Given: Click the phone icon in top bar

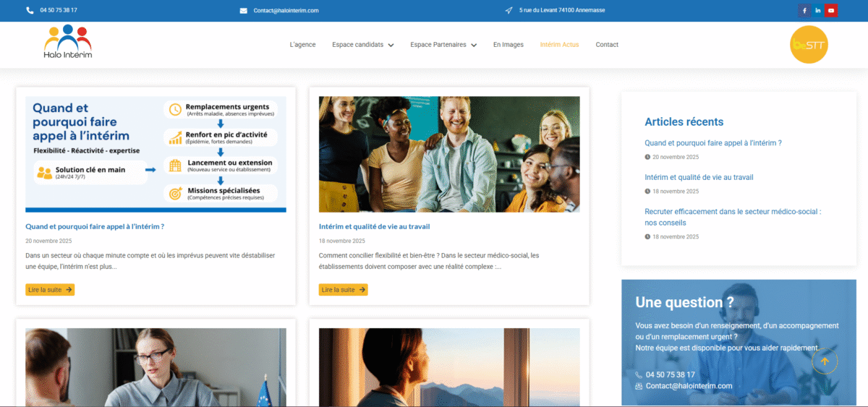Looking at the screenshot, I should (30, 10).
